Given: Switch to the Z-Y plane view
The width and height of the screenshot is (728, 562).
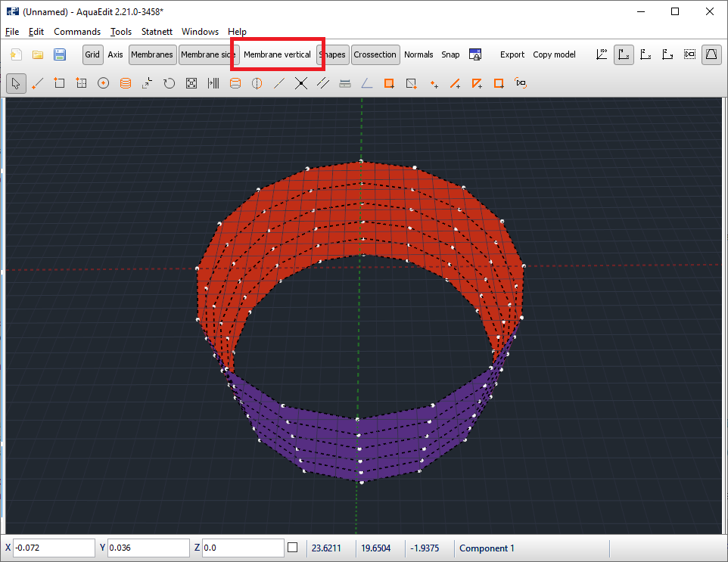Looking at the screenshot, I should [x=667, y=54].
